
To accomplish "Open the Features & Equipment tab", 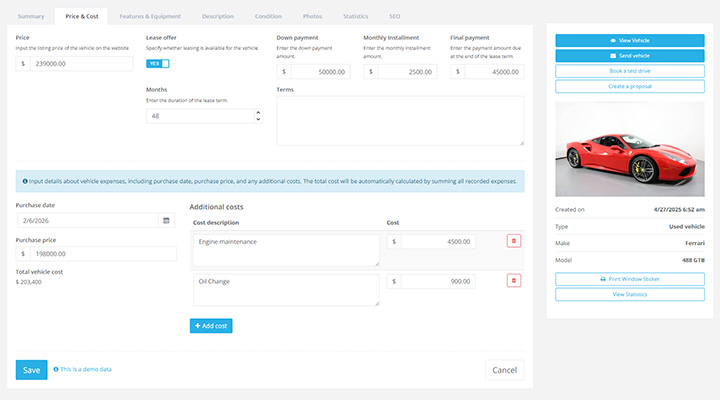I will [x=150, y=16].
